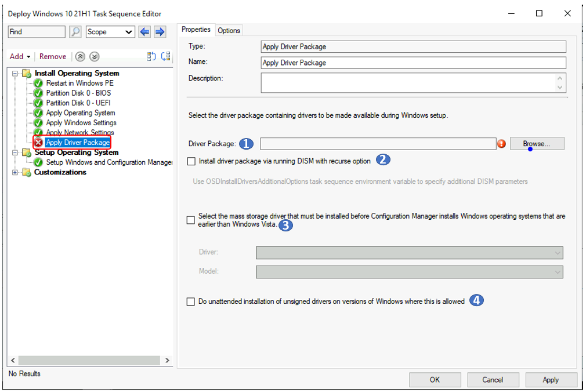This screenshot has height=392, width=586.
Task: Click red error icon on Apply Driver Package step
Action: (38, 143)
